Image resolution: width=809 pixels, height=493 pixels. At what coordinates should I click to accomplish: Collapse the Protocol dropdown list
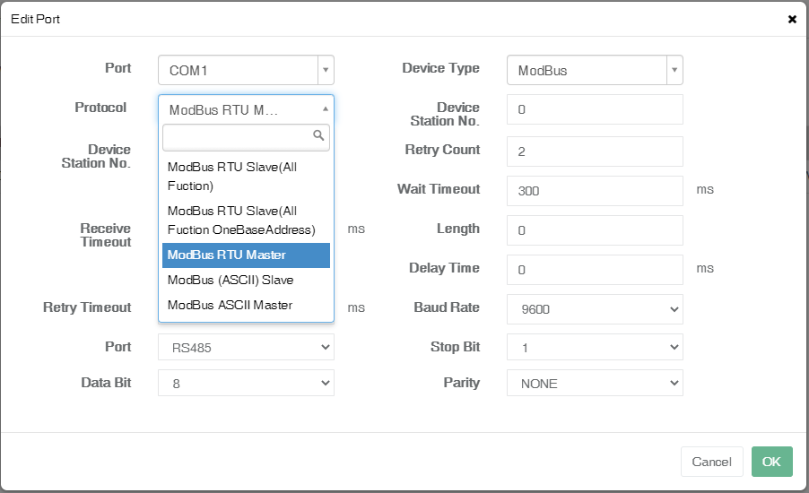tap(324, 109)
